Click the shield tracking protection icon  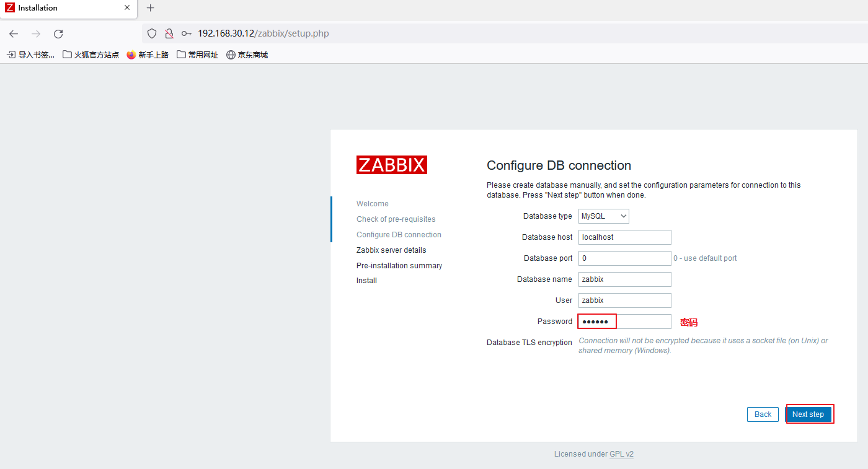click(x=152, y=33)
